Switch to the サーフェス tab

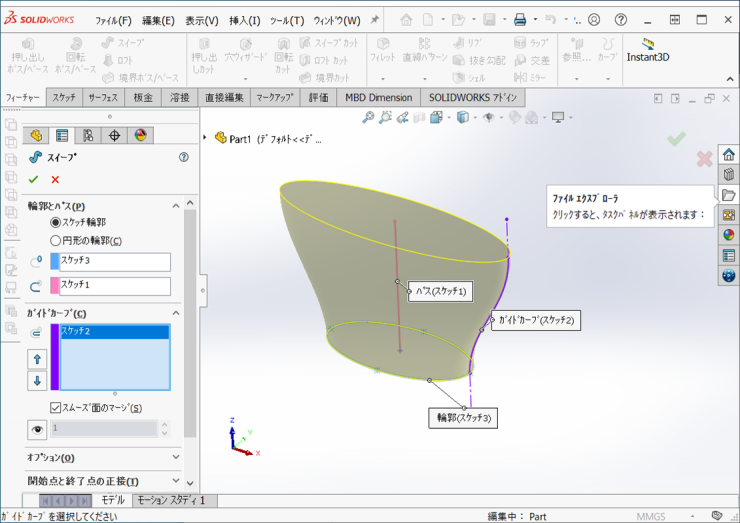[102, 97]
